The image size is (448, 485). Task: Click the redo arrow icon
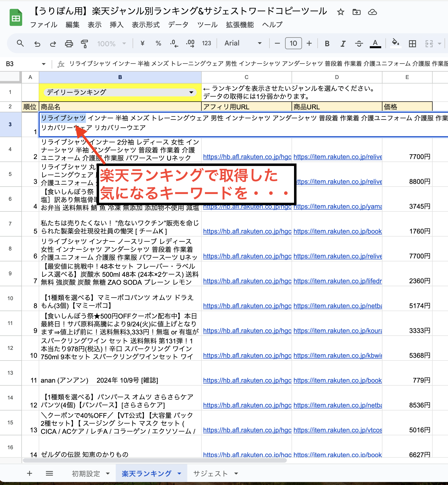[53, 44]
